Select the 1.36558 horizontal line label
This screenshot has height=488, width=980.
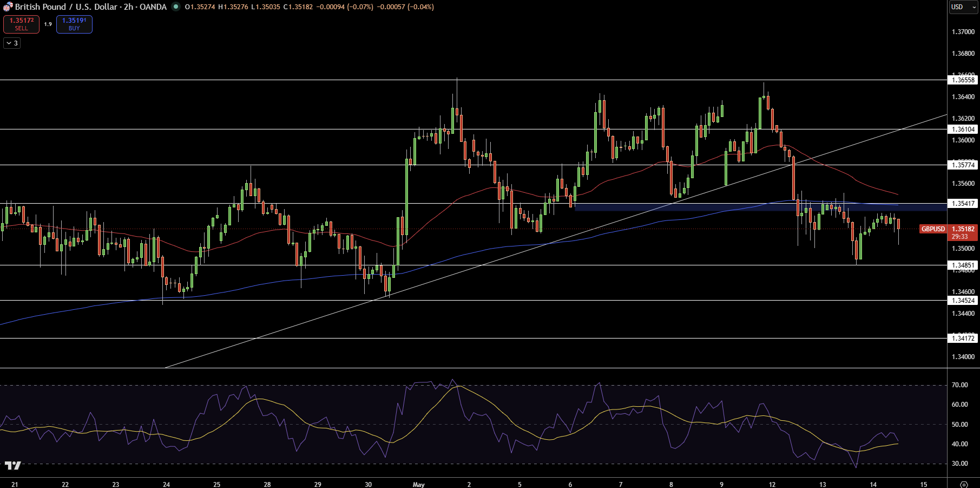click(x=963, y=80)
